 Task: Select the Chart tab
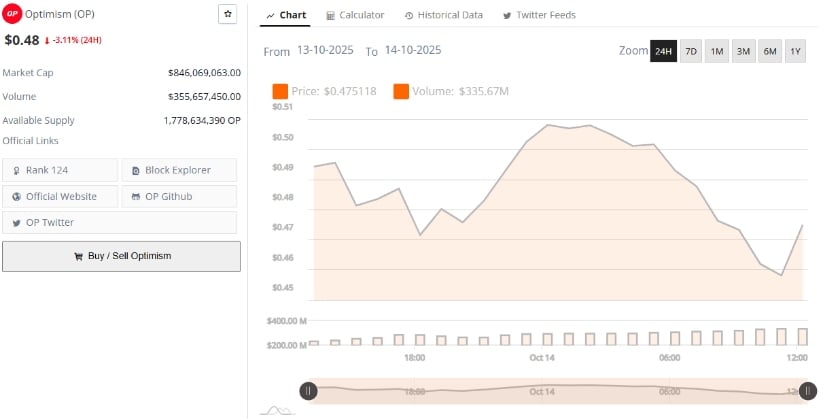287,15
